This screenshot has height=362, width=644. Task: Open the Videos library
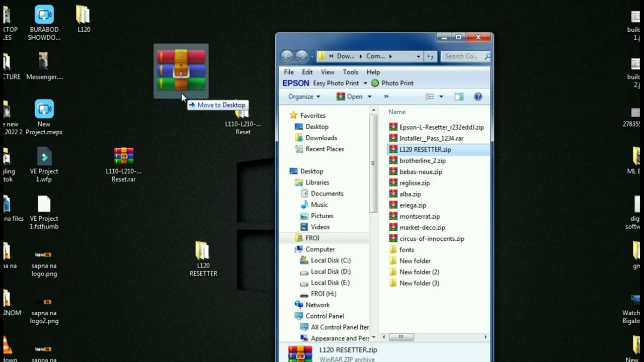[315, 227]
